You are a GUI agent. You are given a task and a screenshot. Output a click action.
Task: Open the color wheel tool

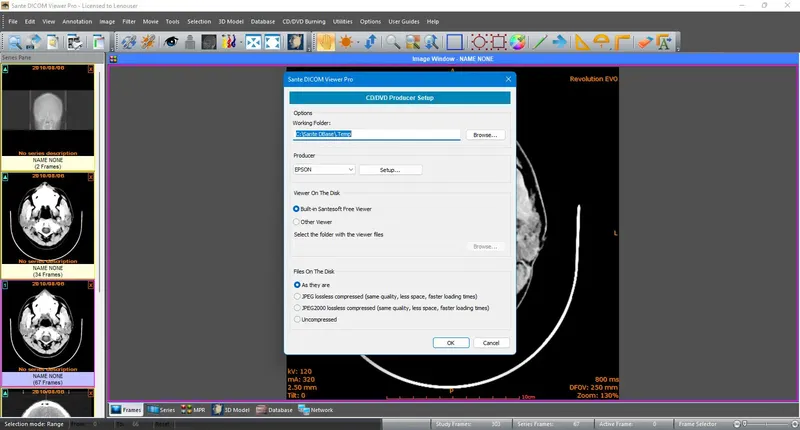tap(517, 42)
